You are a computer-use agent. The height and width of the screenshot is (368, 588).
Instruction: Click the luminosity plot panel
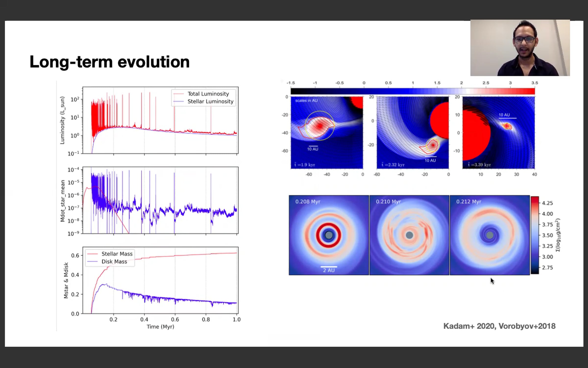click(x=160, y=120)
